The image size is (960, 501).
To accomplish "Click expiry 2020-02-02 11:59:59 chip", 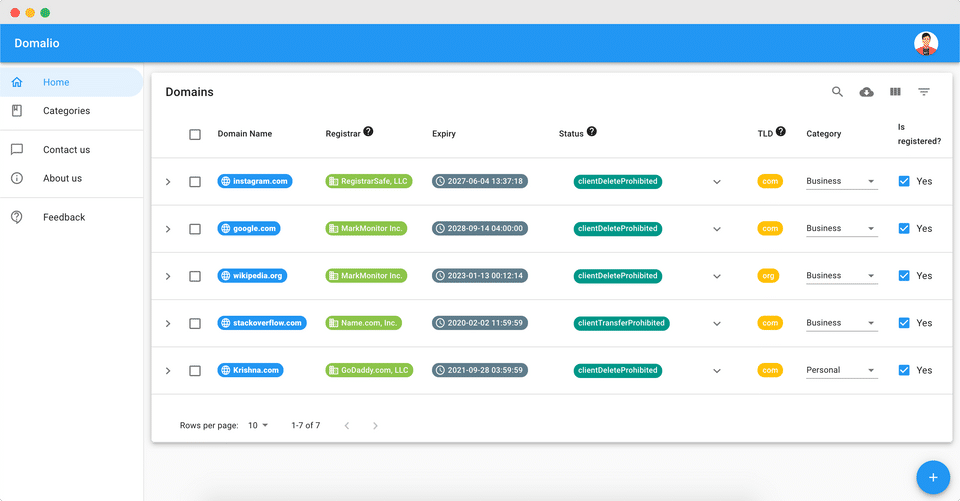I will tap(479, 323).
